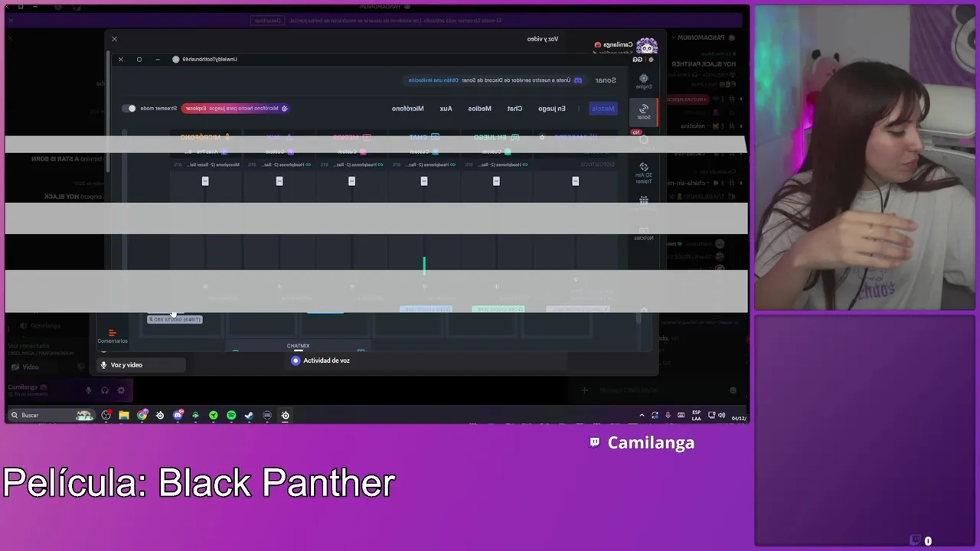Open the Chat Custom preset dropdown
The height and width of the screenshot is (551, 980).
click(x=424, y=152)
